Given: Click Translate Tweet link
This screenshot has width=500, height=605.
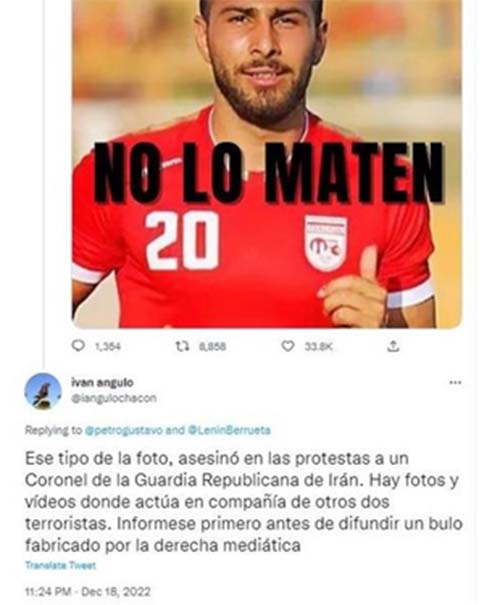Looking at the screenshot, I should (60, 565).
